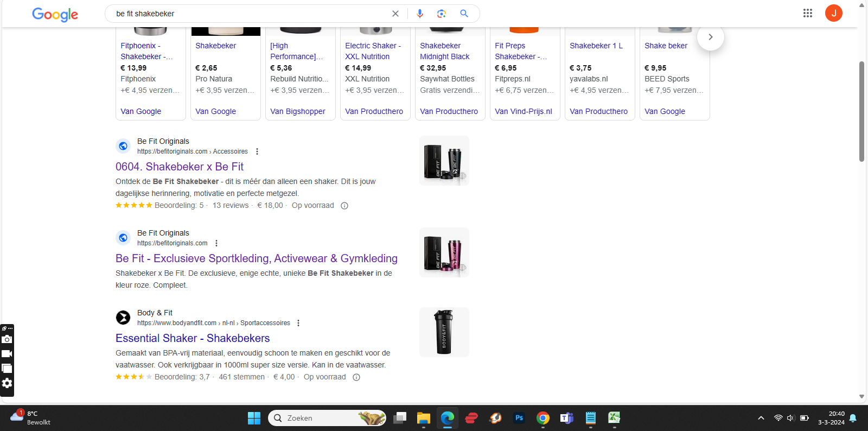Image resolution: width=868 pixels, height=431 pixels.
Task: Open the Google account avatar J
Action: pos(834,13)
